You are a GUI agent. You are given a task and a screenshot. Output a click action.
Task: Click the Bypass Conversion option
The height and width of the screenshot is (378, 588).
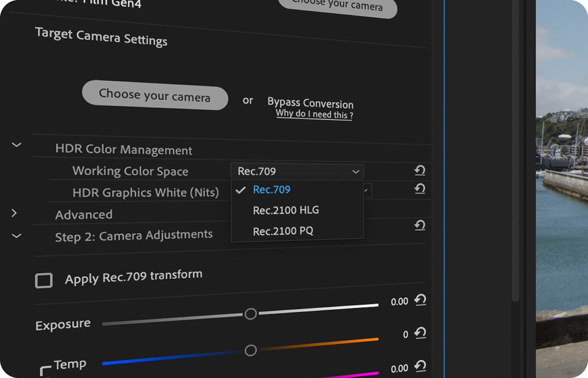(310, 102)
